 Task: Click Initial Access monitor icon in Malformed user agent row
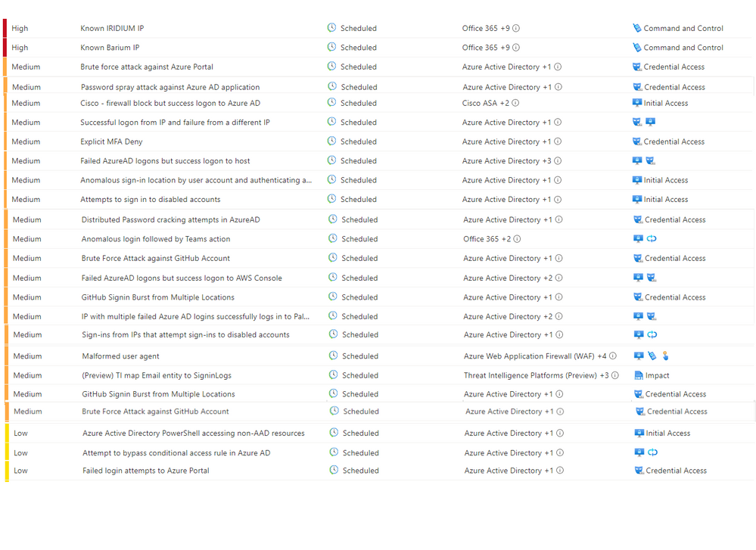(639, 356)
